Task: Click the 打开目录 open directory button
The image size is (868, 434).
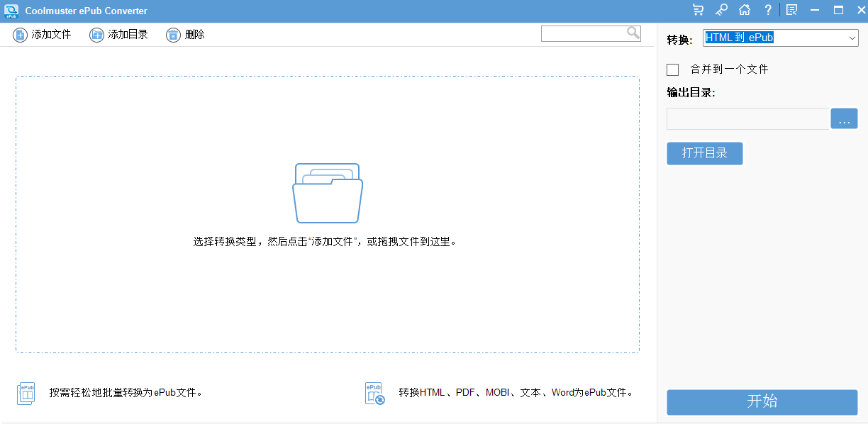Action: [x=704, y=153]
